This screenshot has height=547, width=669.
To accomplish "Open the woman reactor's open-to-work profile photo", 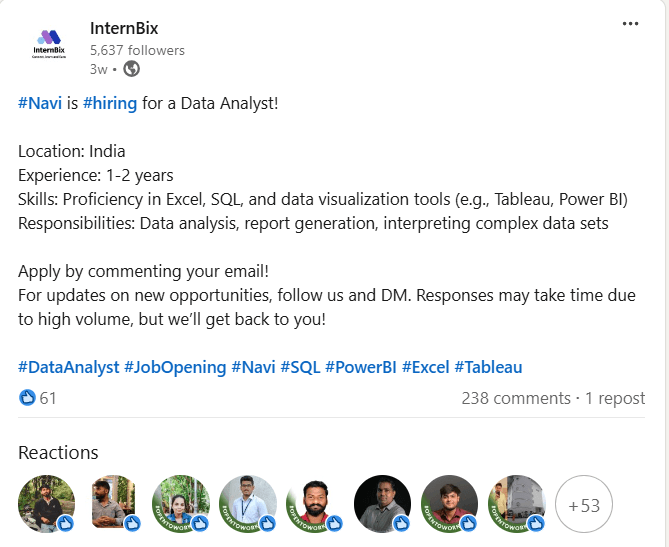I will pos(181,504).
